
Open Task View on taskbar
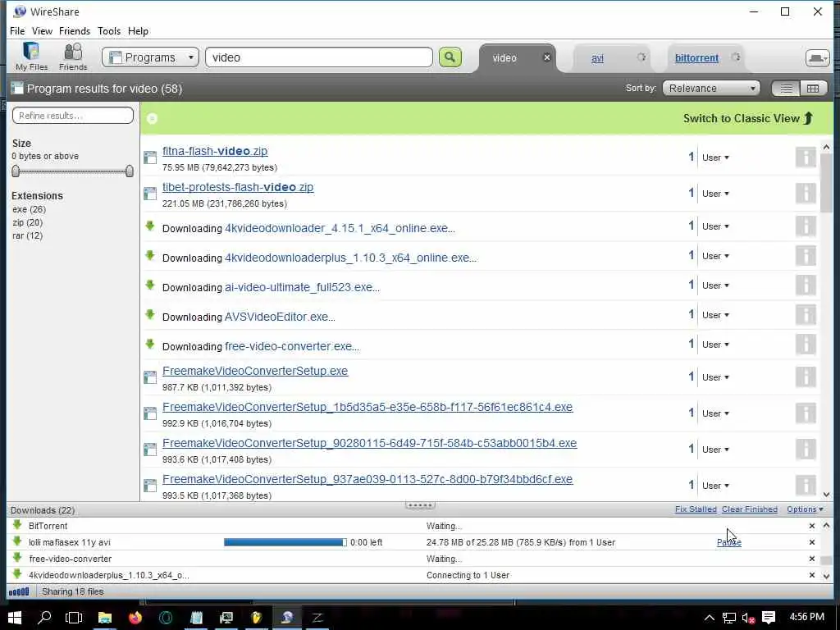74,618
